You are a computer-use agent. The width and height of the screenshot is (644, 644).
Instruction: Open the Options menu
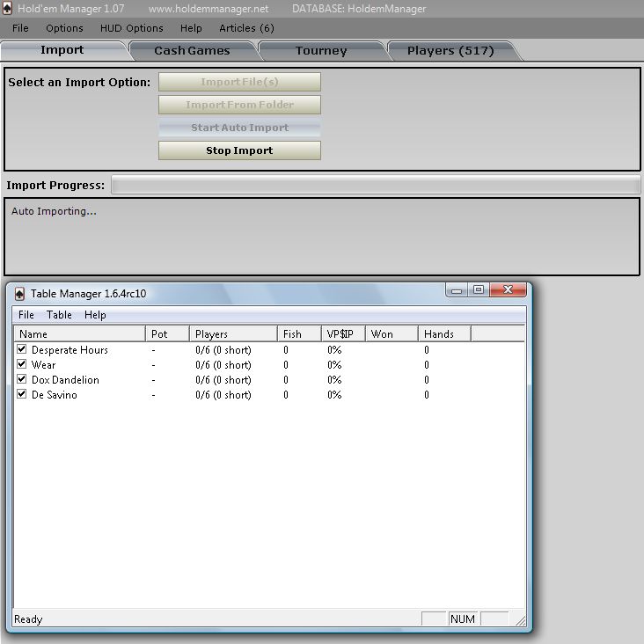(x=64, y=28)
